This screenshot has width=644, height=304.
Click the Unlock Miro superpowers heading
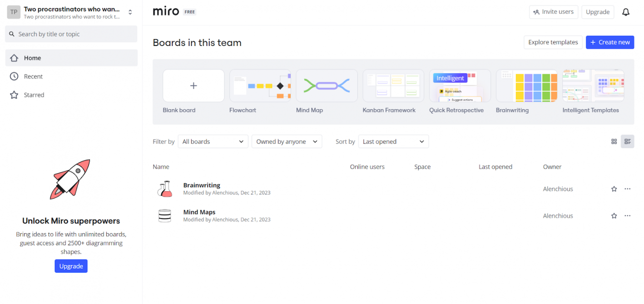[71, 221]
